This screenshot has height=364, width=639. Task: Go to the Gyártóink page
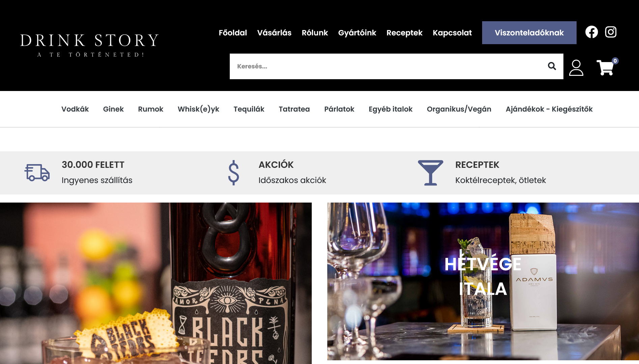[357, 33]
